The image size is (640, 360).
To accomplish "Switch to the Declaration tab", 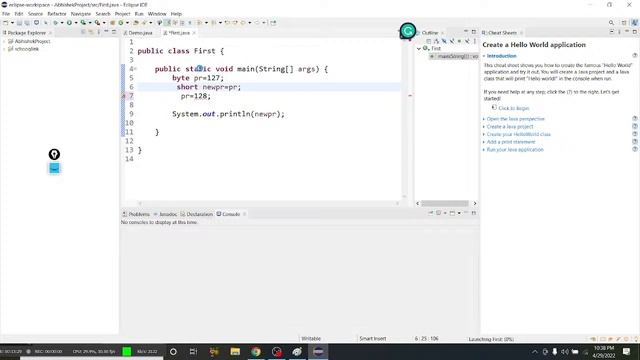I will point(197,214).
